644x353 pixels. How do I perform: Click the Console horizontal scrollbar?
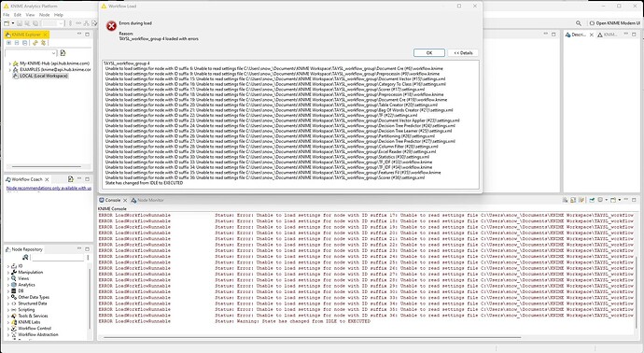(x=312, y=337)
